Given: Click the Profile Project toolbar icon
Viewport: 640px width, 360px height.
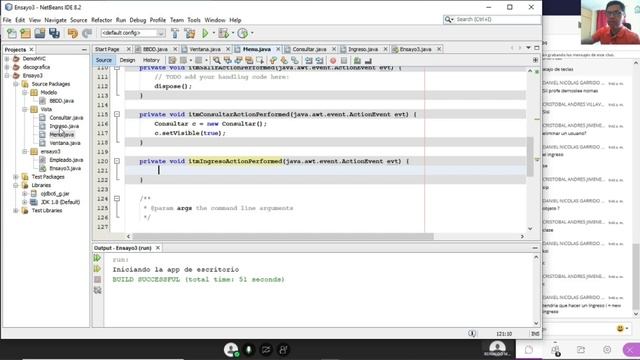Looking at the screenshot, I should [x=242, y=33].
